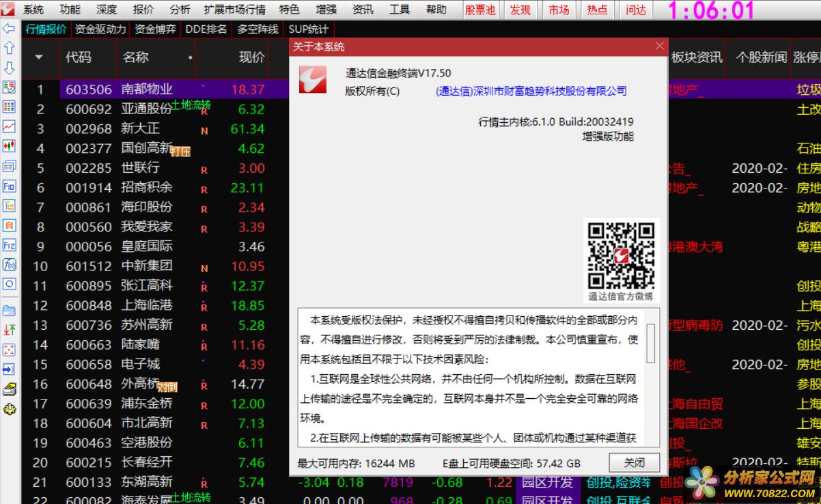The image size is (821, 504).
Task: Switch to the 资金博弈 tab
Action: pyautogui.click(x=155, y=29)
